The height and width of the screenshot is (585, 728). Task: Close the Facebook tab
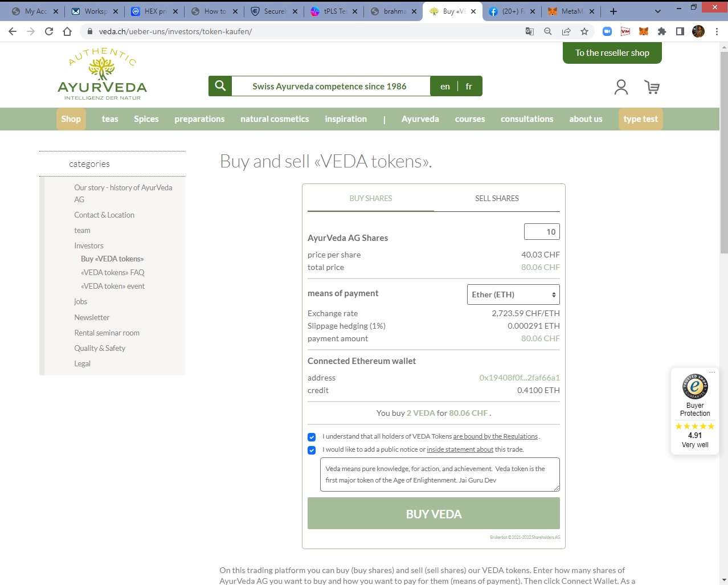pyautogui.click(x=532, y=11)
